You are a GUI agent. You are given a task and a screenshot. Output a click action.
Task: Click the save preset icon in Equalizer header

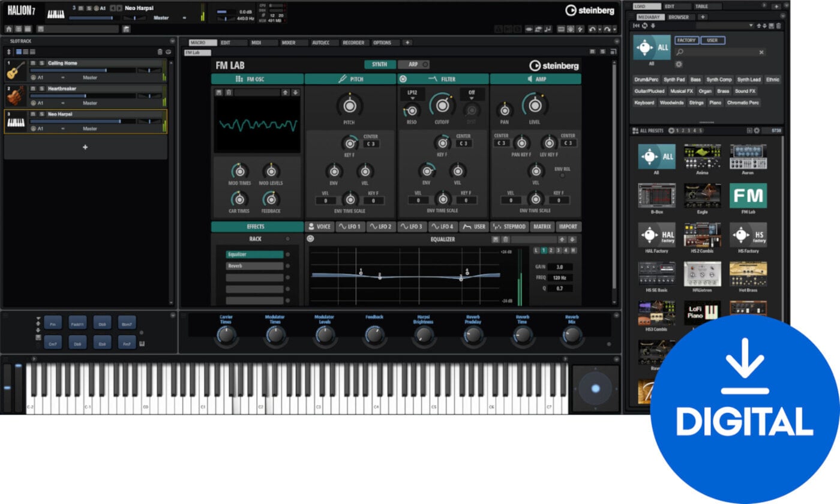(x=496, y=239)
